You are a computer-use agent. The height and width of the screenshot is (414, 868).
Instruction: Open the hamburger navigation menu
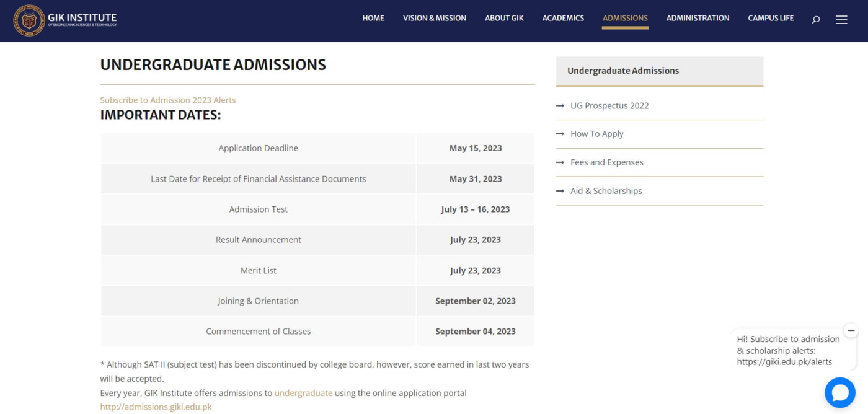(841, 19)
